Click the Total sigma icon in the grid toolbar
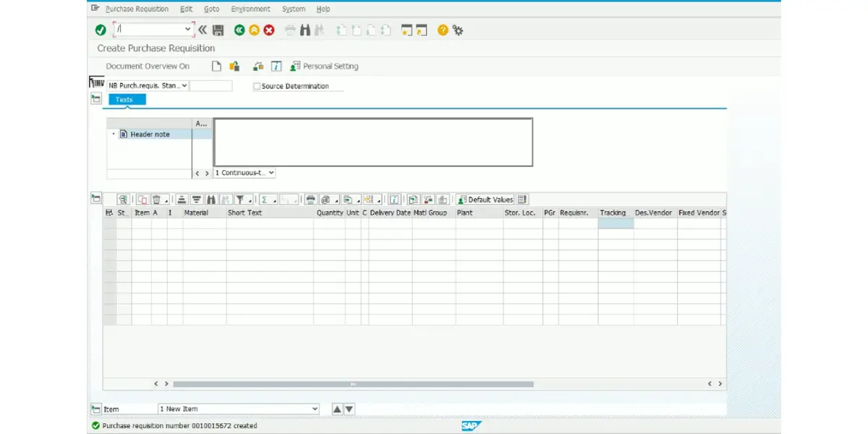This screenshot has width=868, height=434. click(264, 200)
